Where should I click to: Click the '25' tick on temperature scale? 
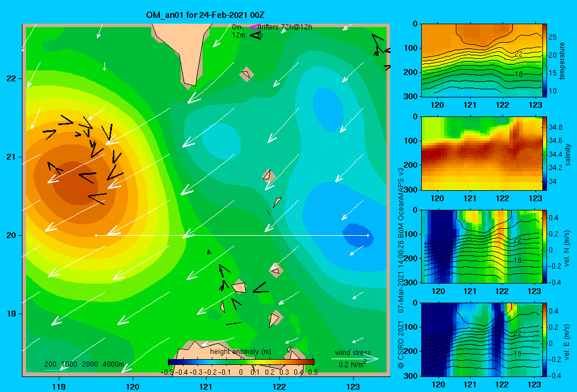pyautogui.click(x=553, y=37)
